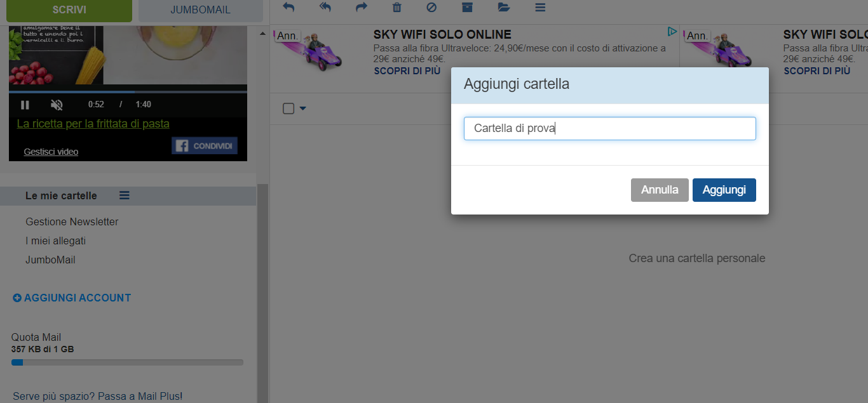Click the Forward message icon
This screenshot has width=868, height=403.
pyautogui.click(x=361, y=8)
